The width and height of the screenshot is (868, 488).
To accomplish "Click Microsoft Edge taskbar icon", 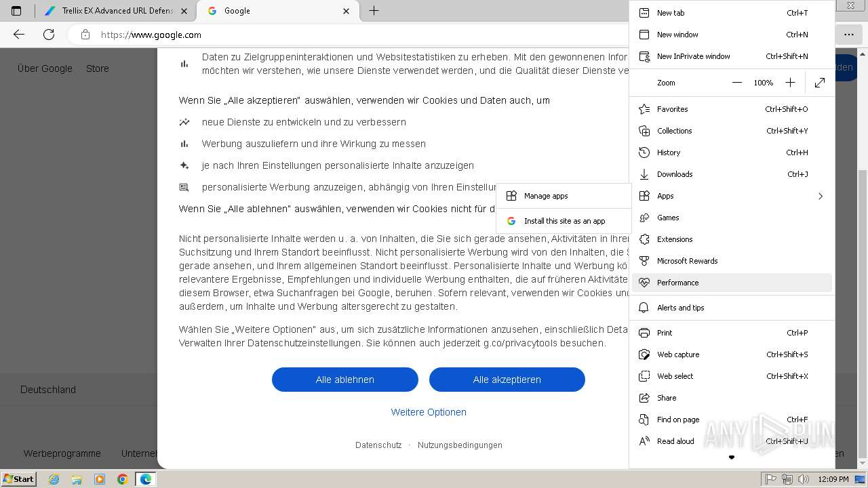I will pos(146,479).
